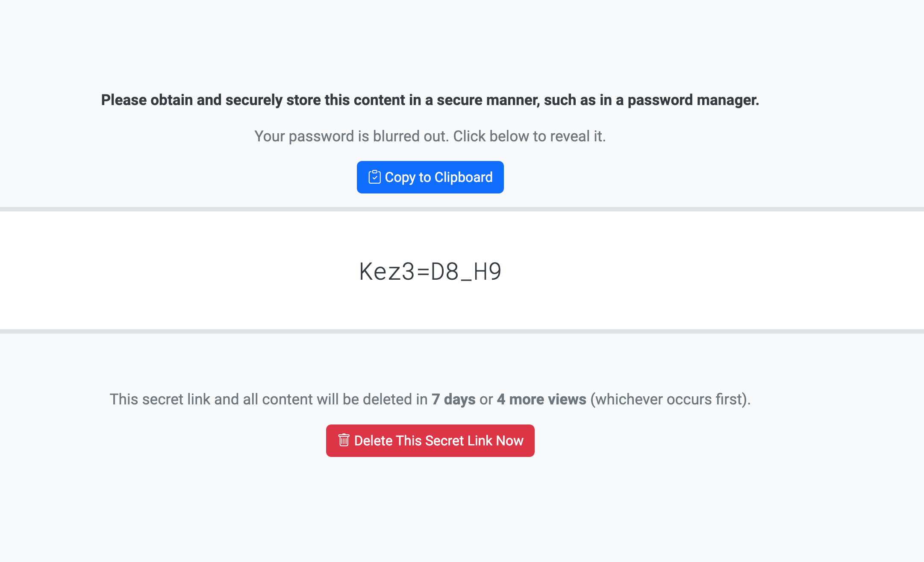Click 'Click below to reveal it' text
The image size is (924, 562).
tap(529, 136)
